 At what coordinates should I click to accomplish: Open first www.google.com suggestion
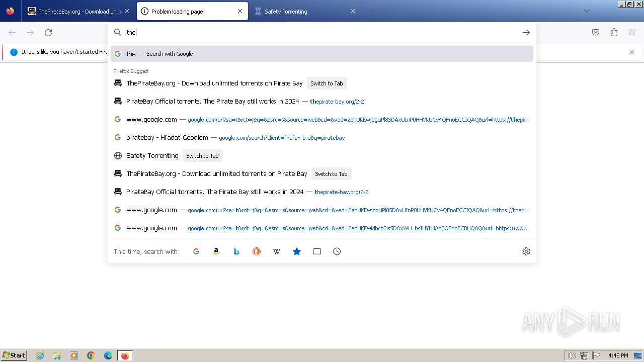click(322, 120)
